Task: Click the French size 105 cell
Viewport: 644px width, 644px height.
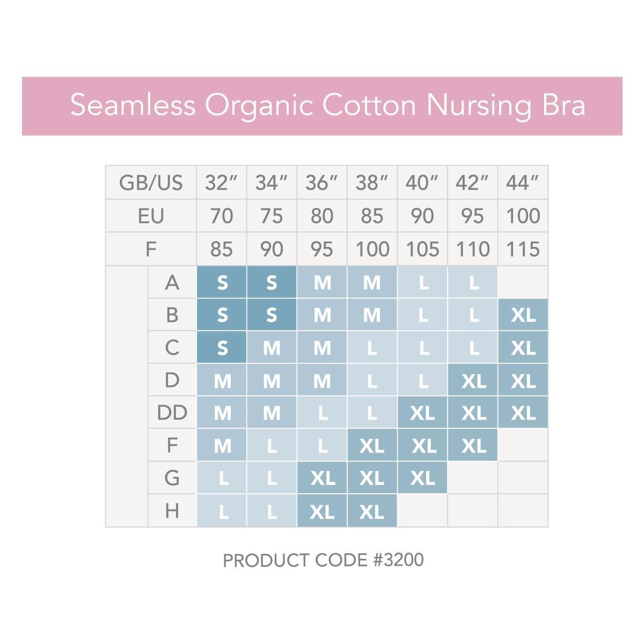Action: [x=422, y=250]
